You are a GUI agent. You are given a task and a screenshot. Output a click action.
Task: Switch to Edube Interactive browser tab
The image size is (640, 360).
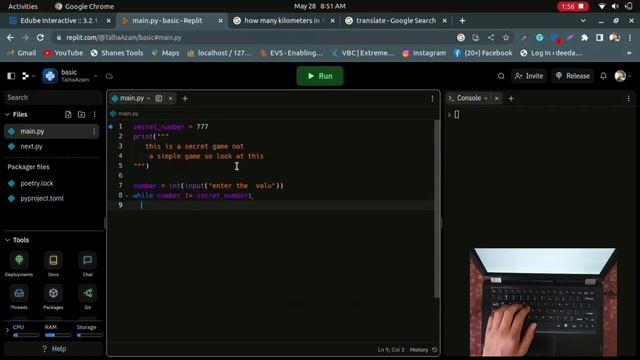click(59, 20)
